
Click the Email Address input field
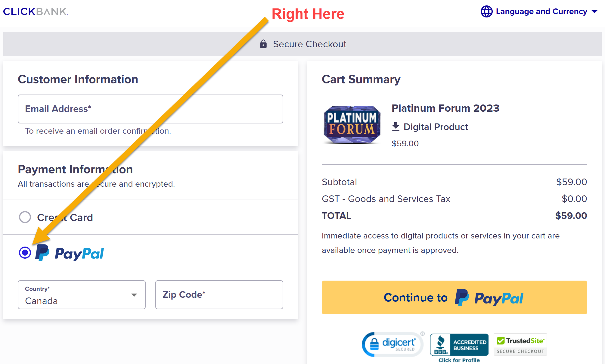[150, 109]
